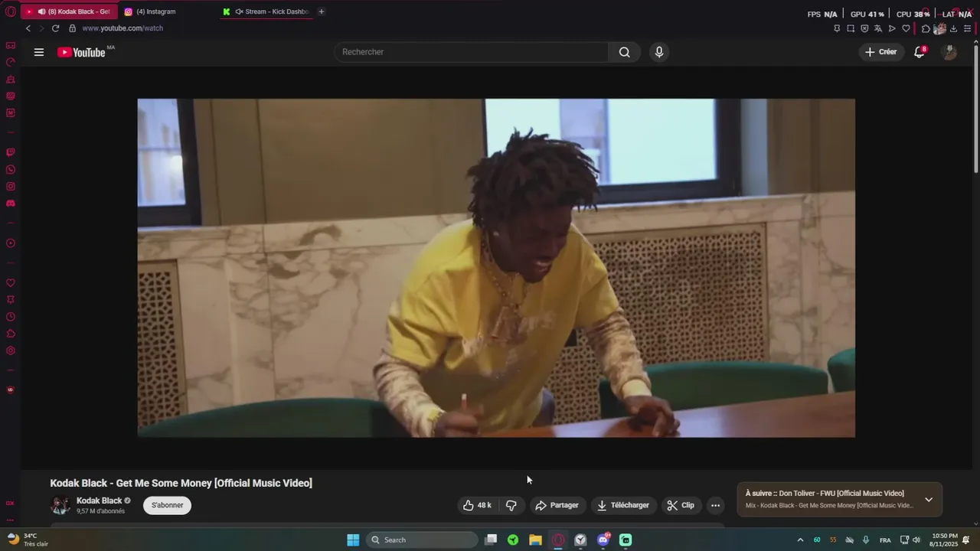Viewport: 980px width, 551px height.
Task: Open the weather widget 34°C
Action: click(x=28, y=540)
